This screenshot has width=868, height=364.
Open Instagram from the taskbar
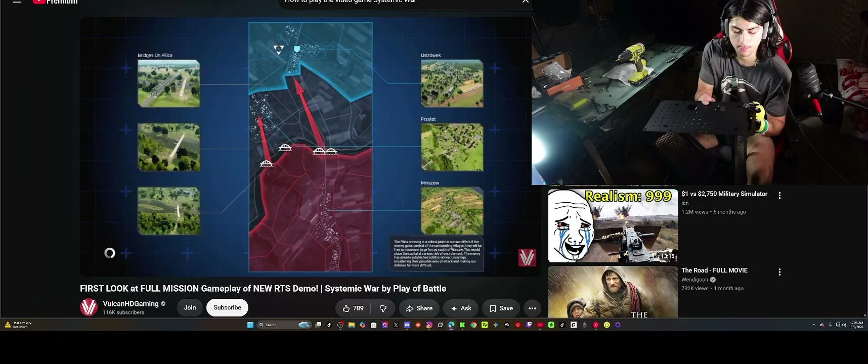tap(429, 325)
